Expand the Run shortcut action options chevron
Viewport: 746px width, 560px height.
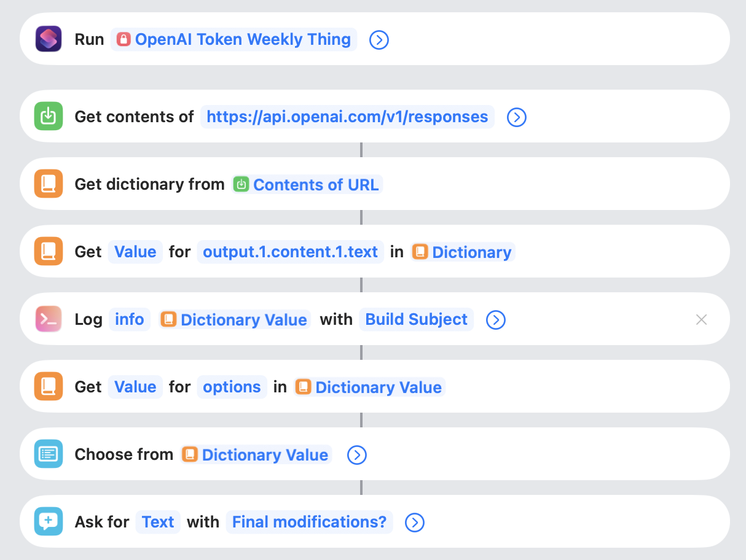379,40
